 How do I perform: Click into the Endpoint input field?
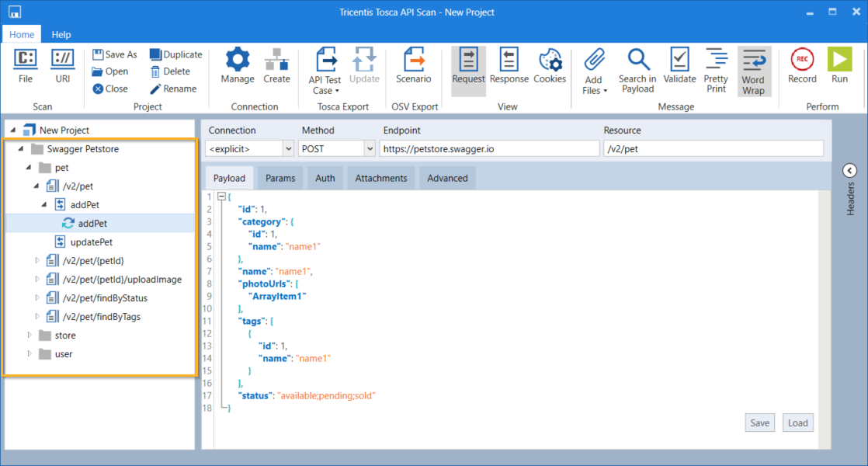click(488, 148)
